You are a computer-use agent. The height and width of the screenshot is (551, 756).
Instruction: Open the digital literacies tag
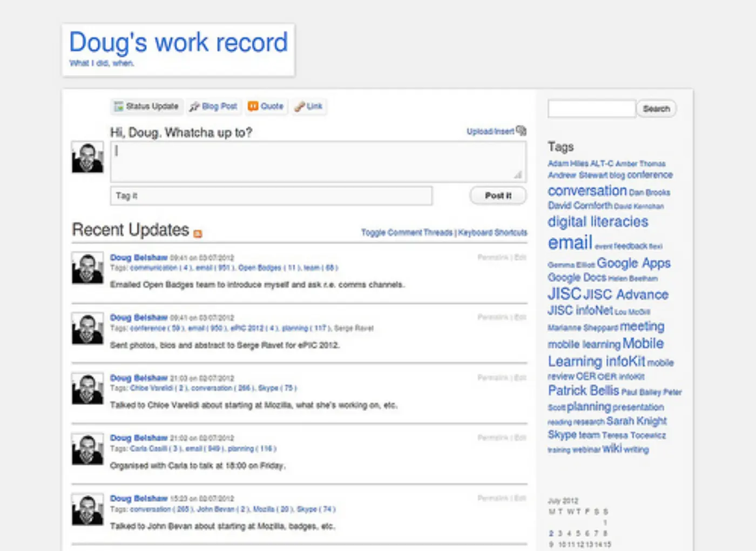pyautogui.click(x=598, y=221)
